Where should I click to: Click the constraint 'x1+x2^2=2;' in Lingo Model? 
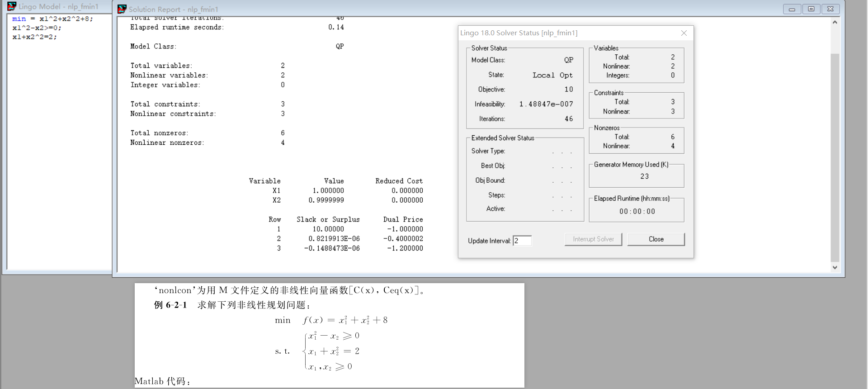click(34, 37)
